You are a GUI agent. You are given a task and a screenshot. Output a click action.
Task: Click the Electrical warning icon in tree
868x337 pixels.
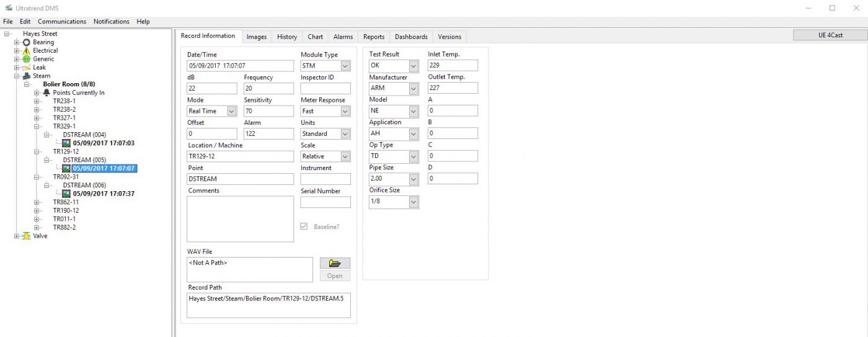(27, 51)
